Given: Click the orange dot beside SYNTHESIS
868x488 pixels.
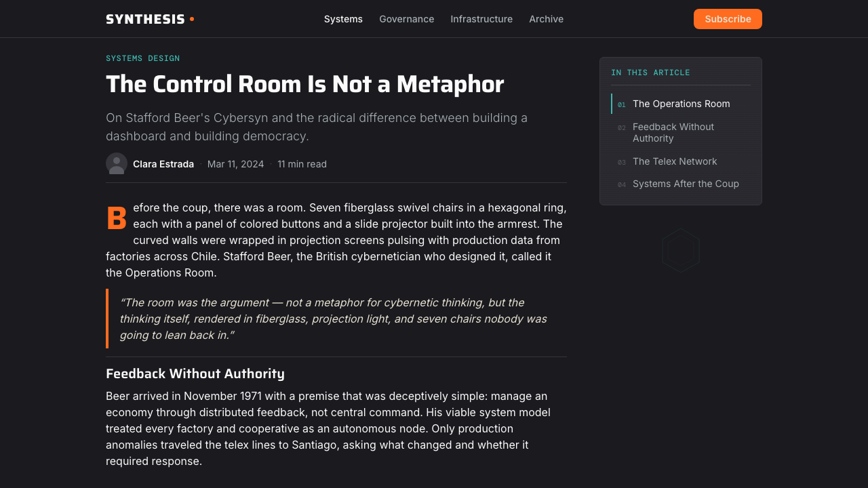Looking at the screenshot, I should (192, 19).
